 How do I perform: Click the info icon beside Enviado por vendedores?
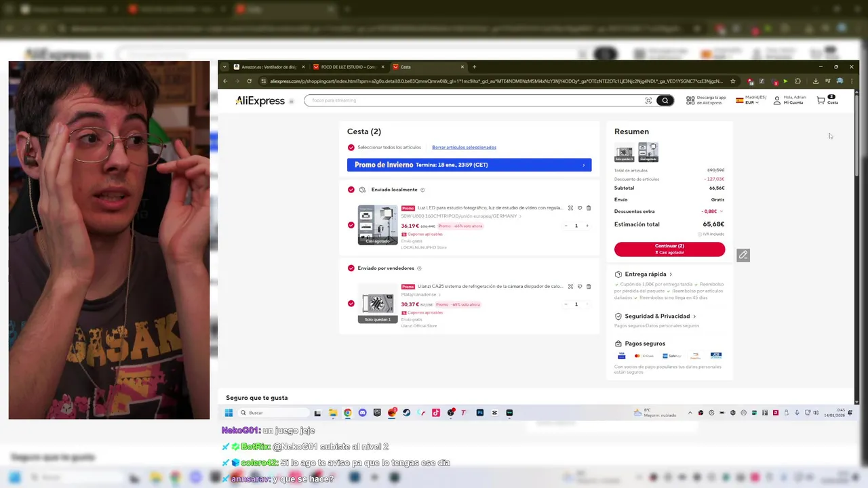(419, 268)
